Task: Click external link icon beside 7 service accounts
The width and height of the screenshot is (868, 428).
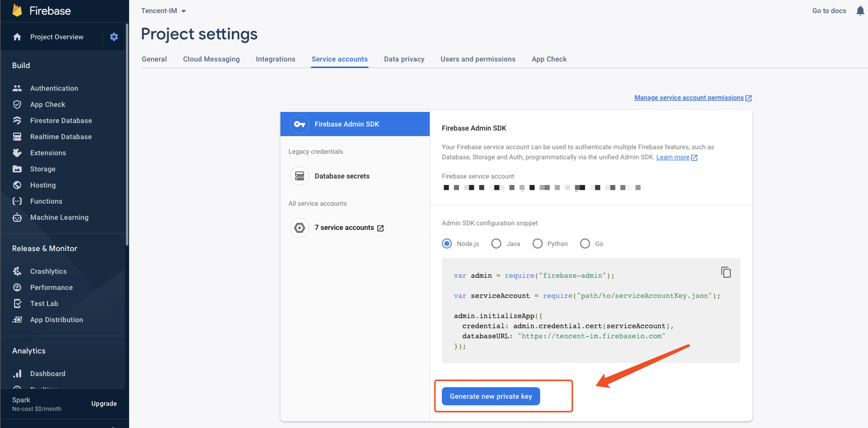Action: [x=381, y=228]
